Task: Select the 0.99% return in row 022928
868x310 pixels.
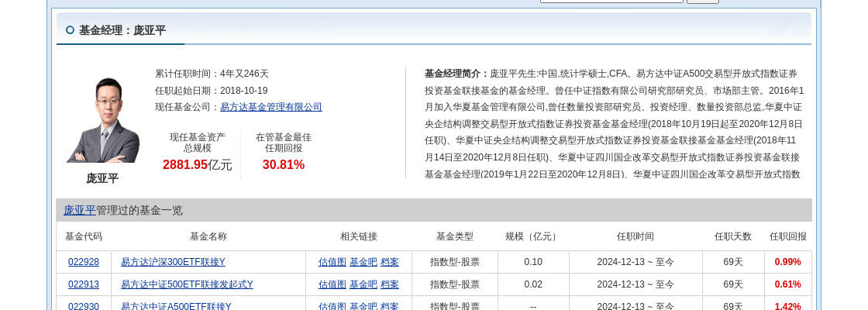Action: pos(787,262)
